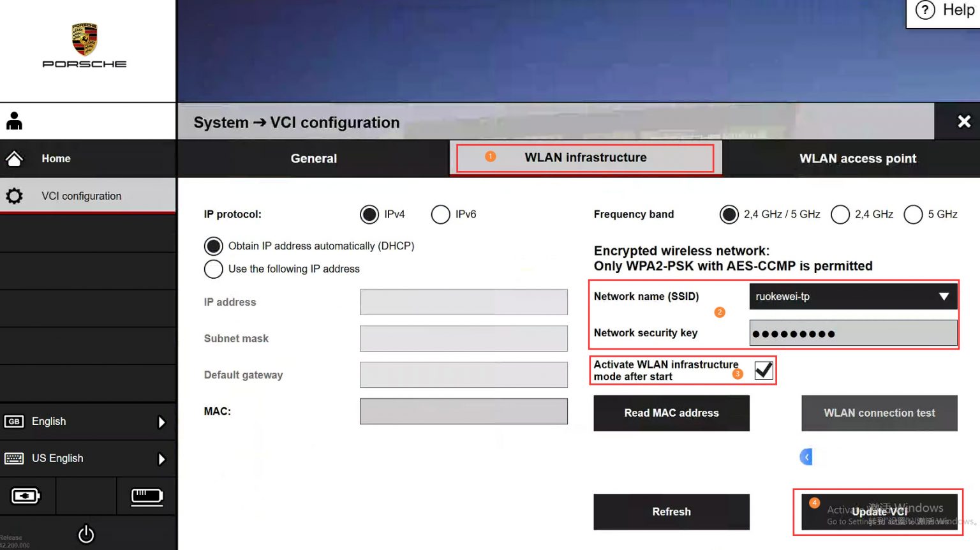Choose Use the following IP address
The height and width of the screenshot is (550, 980).
coord(213,269)
